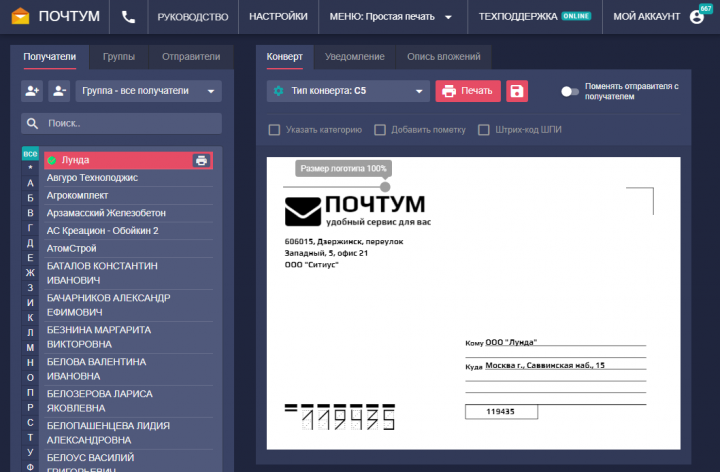Select recipient БАТАЛОВ КОНСТАНТИН ИВАНОВИЧ

tap(129, 273)
